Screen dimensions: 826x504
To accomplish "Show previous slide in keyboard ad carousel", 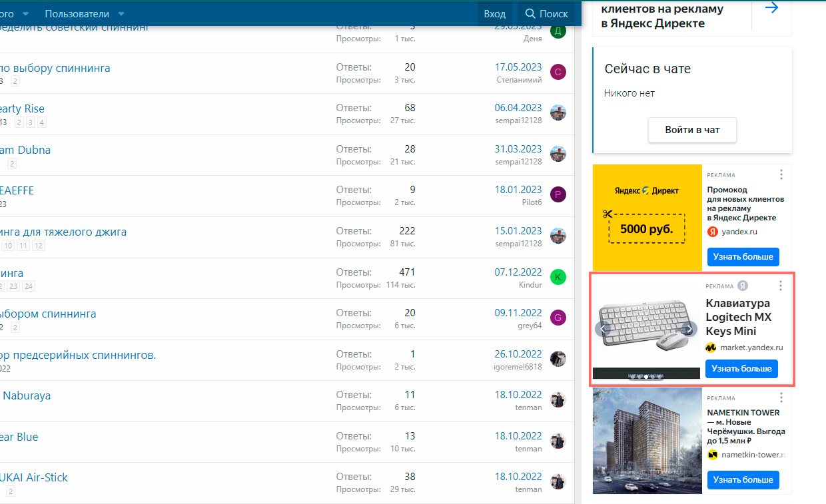I will 603,329.
